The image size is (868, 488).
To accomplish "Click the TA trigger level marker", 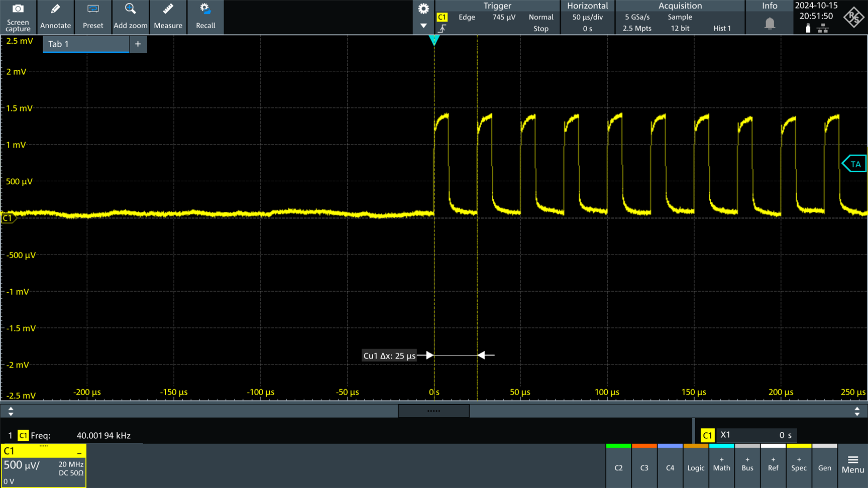I will (854, 164).
